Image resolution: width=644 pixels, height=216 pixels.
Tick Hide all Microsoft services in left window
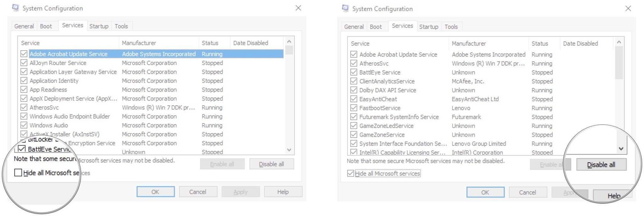click(x=18, y=173)
